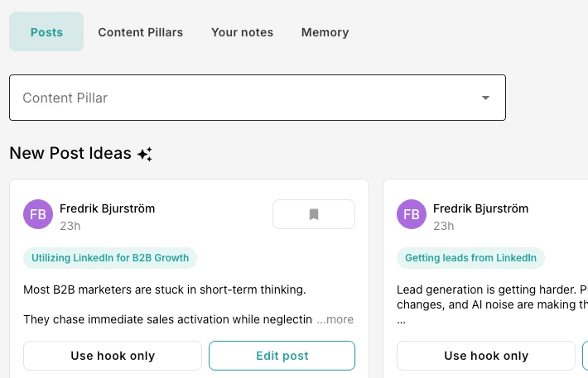The image size is (588, 378).
Task: Click the 23h timestamp on the first post
Action: 70,226
